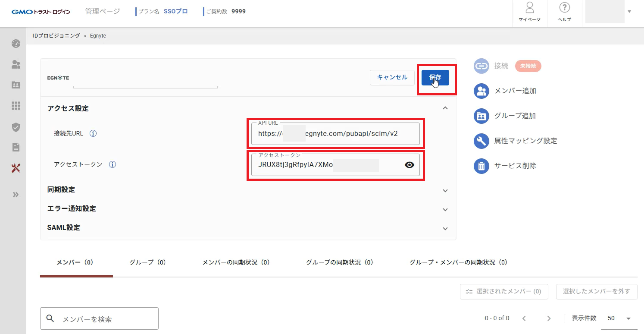644x334 pixels.
Task: Go to next page of members
Action: [x=549, y=318]
